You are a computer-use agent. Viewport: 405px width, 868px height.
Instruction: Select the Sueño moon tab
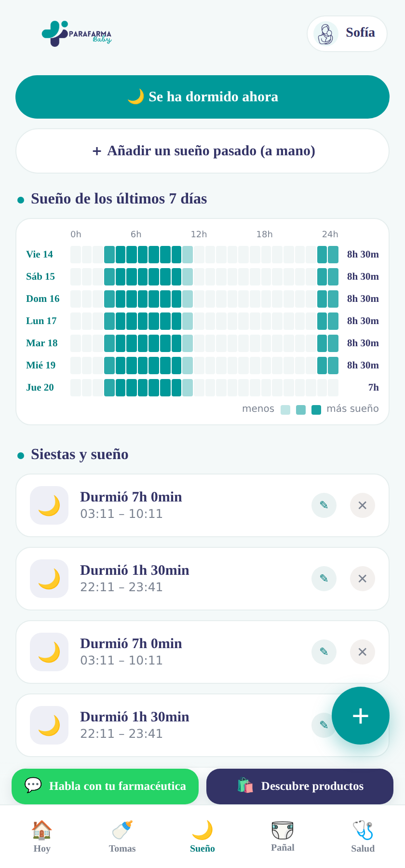202,837
